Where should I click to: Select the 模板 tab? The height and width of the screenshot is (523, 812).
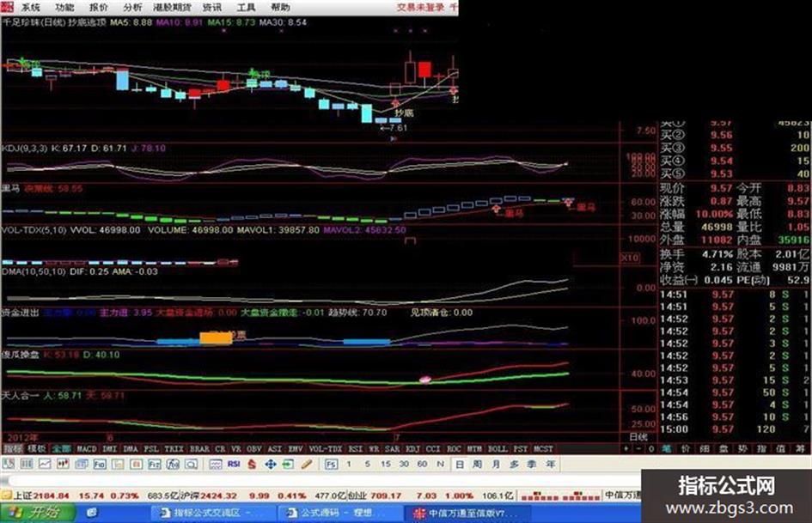click(37, 448)
